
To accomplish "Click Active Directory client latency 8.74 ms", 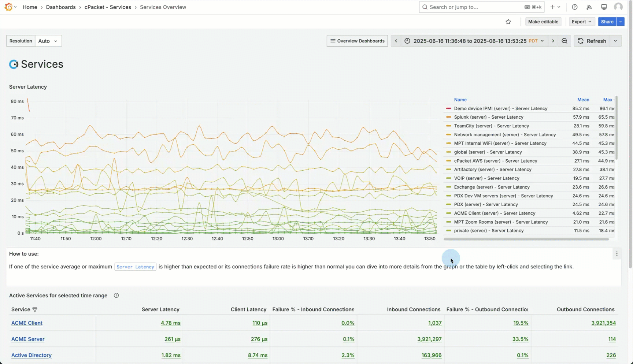I will (x=258, y=355).
